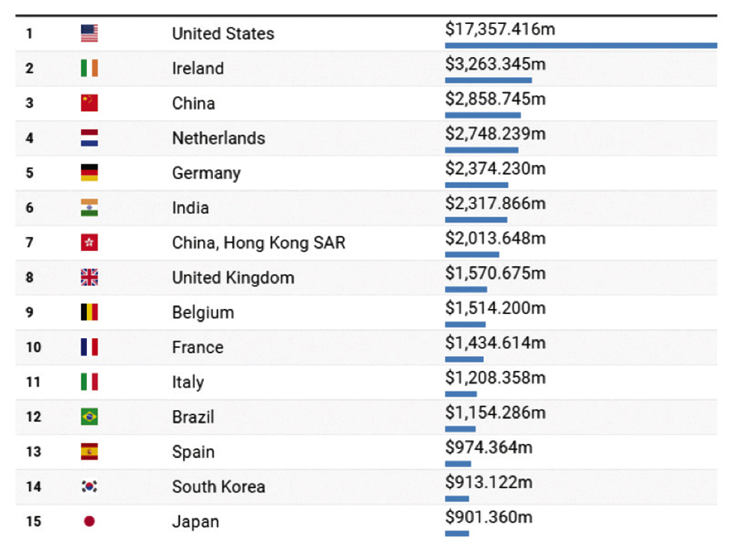This screenshot has width=750, height=560.
Task: Click the Japan flag icon
Action: click(89, 522)
